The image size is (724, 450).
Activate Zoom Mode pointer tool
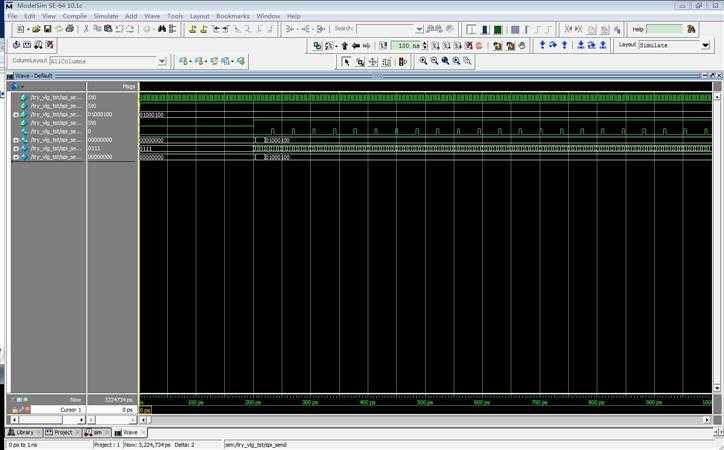360,61
